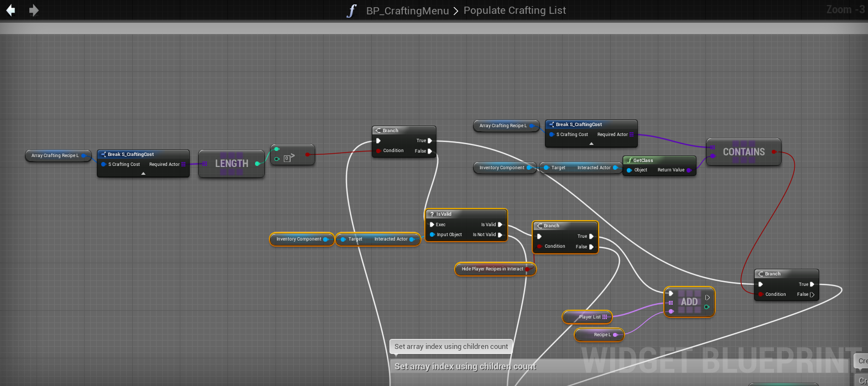
Task: Click the Is Valid exec output pin
Action: (x=500, y=225)
